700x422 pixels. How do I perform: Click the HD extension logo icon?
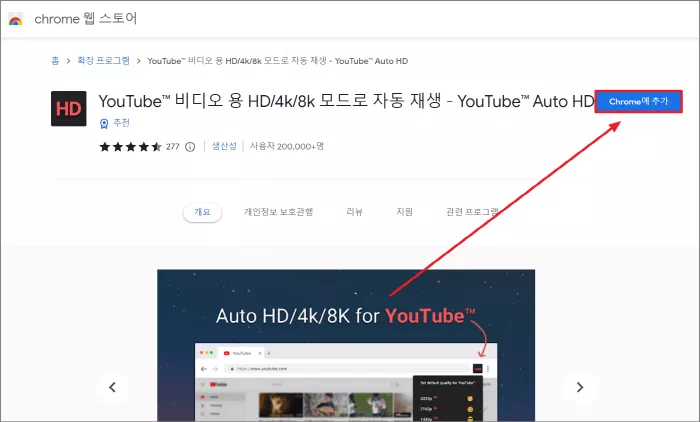pyautogui.click(x=69, y=109)
